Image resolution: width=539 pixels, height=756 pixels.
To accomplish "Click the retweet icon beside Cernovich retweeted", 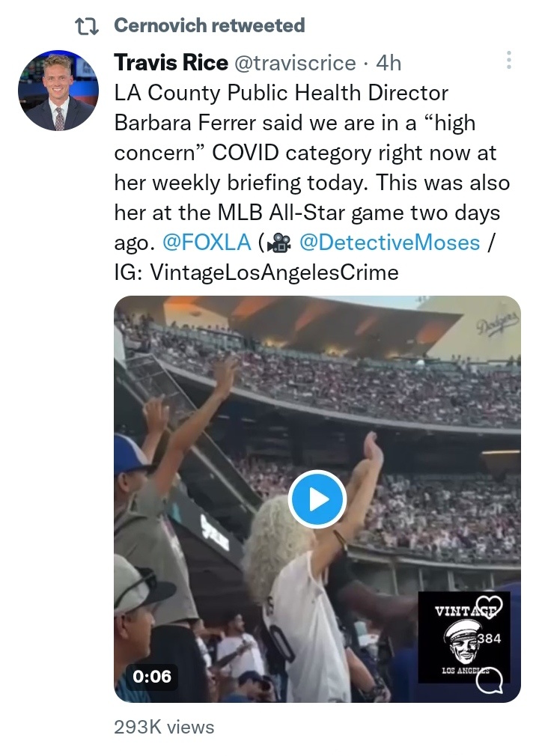I will point(88,26).
